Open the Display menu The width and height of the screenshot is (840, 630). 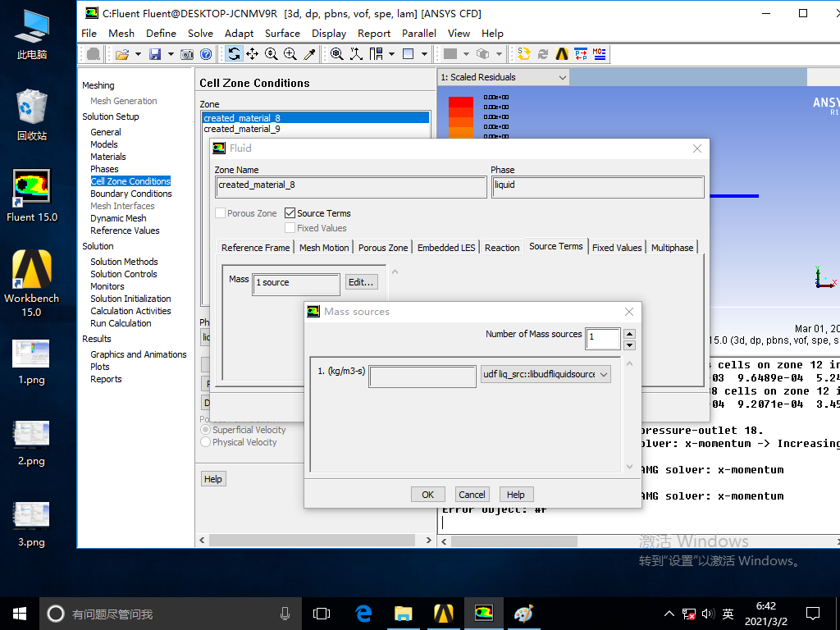coord(329,33)
